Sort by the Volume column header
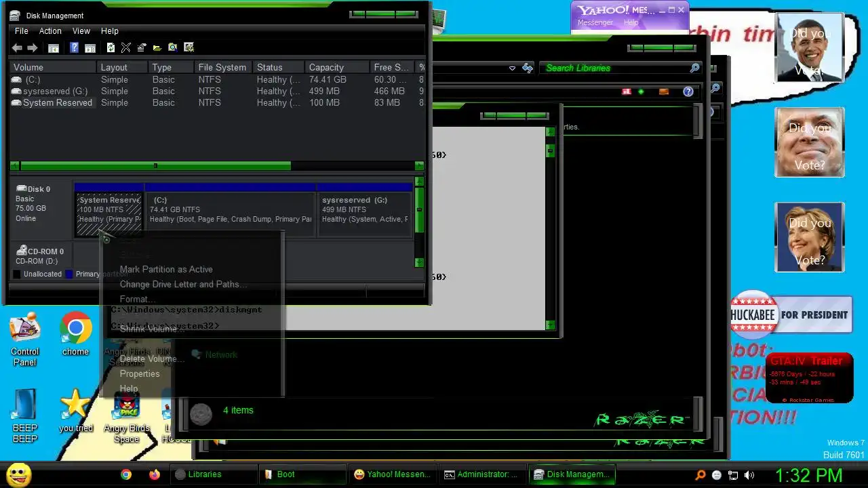The image size is (868, 488). pos(52,67)
